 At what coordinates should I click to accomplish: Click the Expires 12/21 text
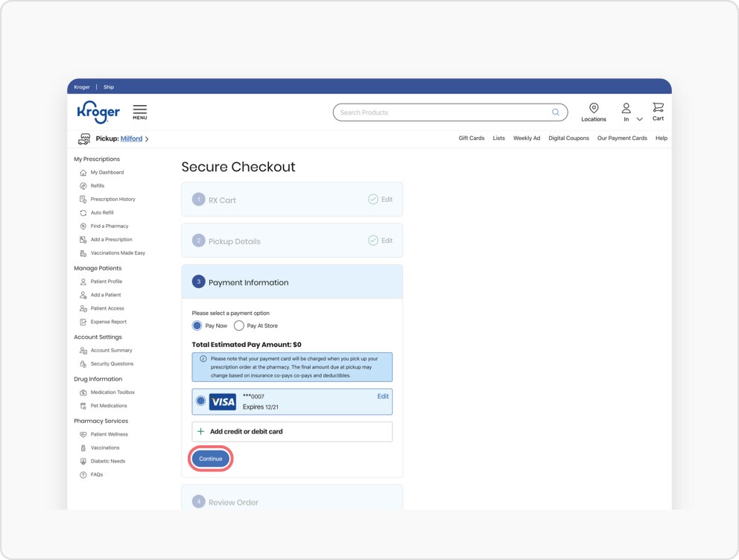[x=261, y=407]
